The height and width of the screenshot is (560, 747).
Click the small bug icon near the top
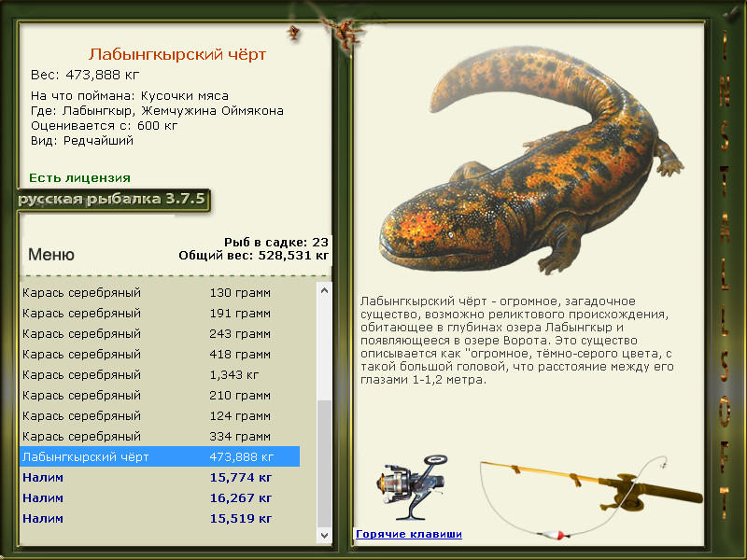click(x=293, y=33)
